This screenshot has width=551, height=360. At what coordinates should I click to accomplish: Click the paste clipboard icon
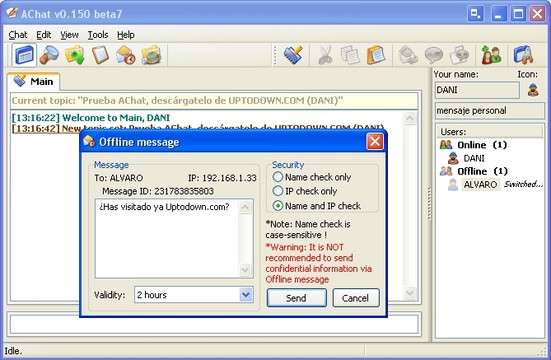[x=376, y=55]
